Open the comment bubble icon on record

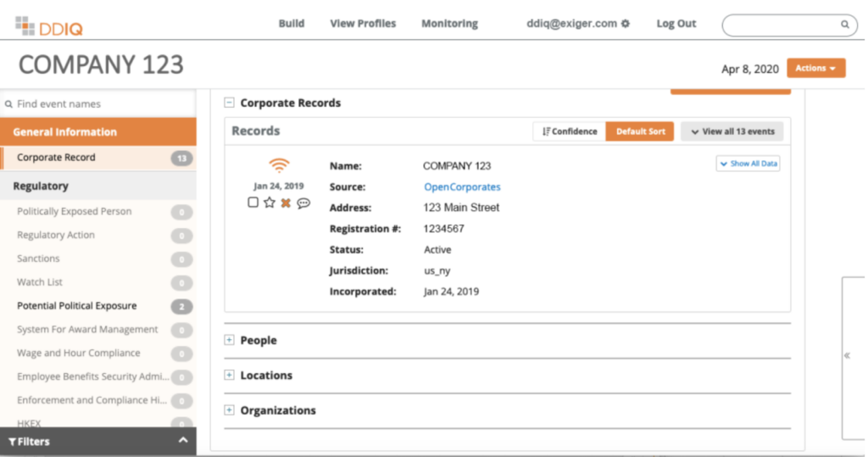[303, 203]
